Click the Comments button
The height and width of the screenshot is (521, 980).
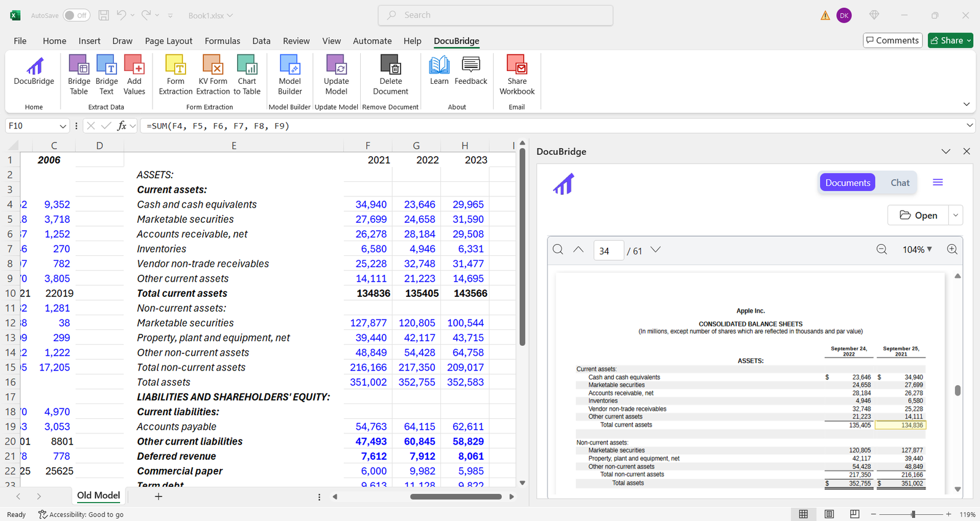pos(892,40)
